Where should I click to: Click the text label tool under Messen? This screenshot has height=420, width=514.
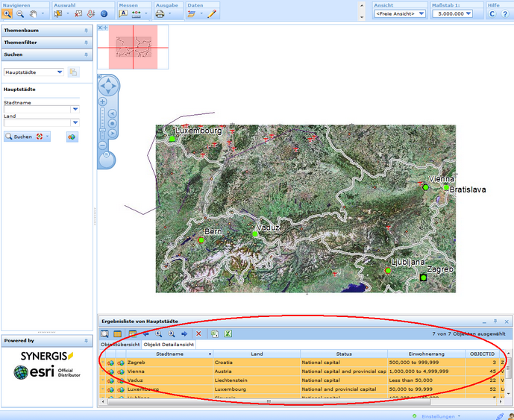(123, 13)
